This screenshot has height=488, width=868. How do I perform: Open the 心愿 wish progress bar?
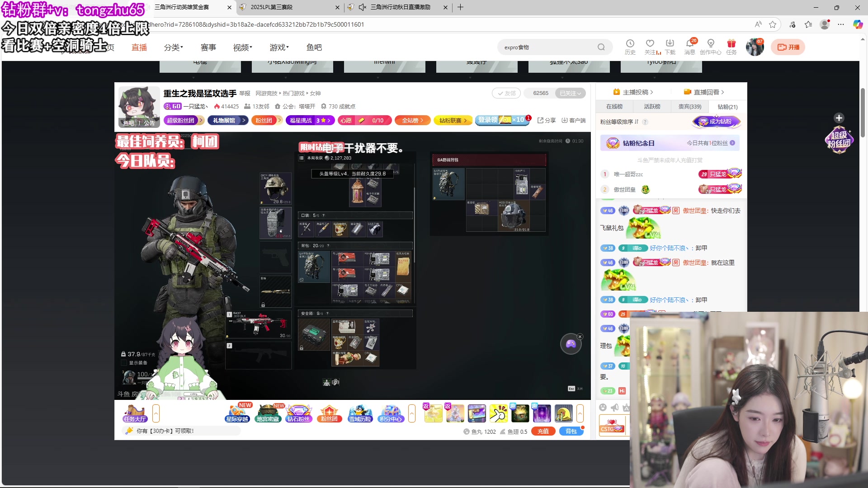coord(365,120)
